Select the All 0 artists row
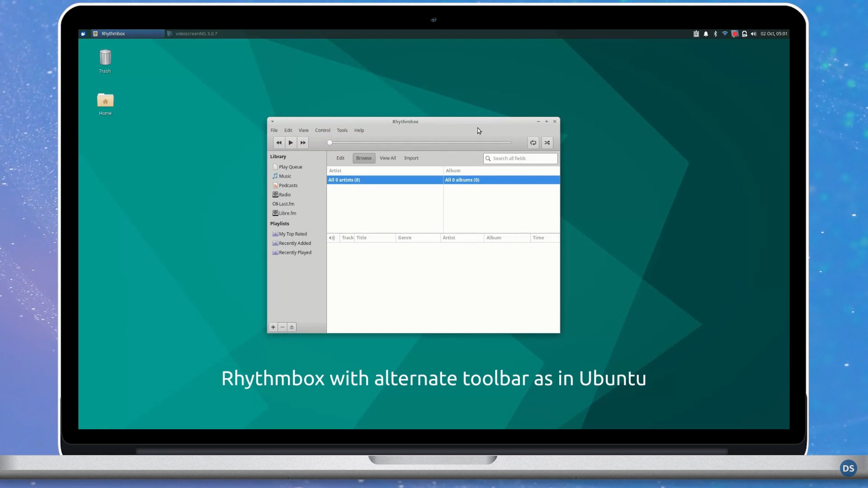The width and height of the screenshot is (868, 488). [x=385, y=180]
